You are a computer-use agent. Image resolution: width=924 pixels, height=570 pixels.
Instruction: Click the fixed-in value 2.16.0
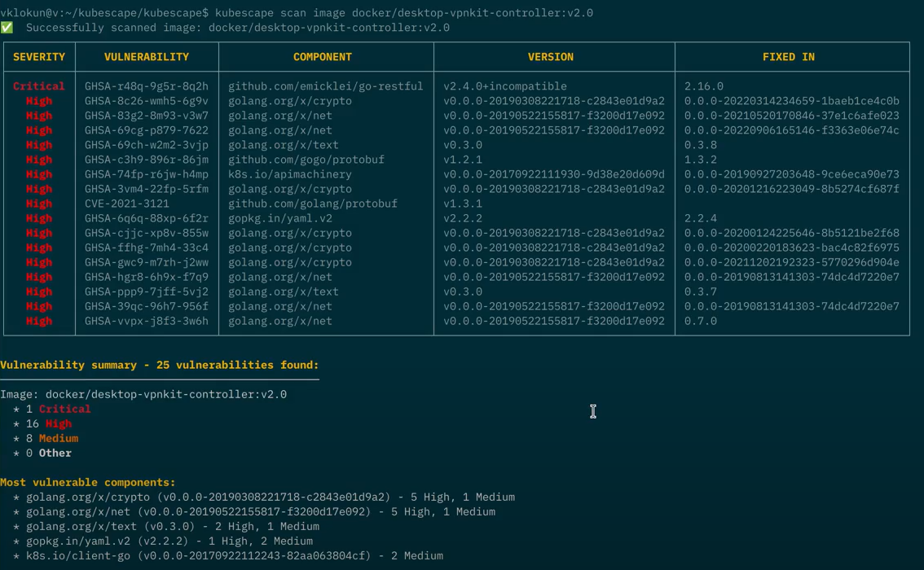coord(704,86)
